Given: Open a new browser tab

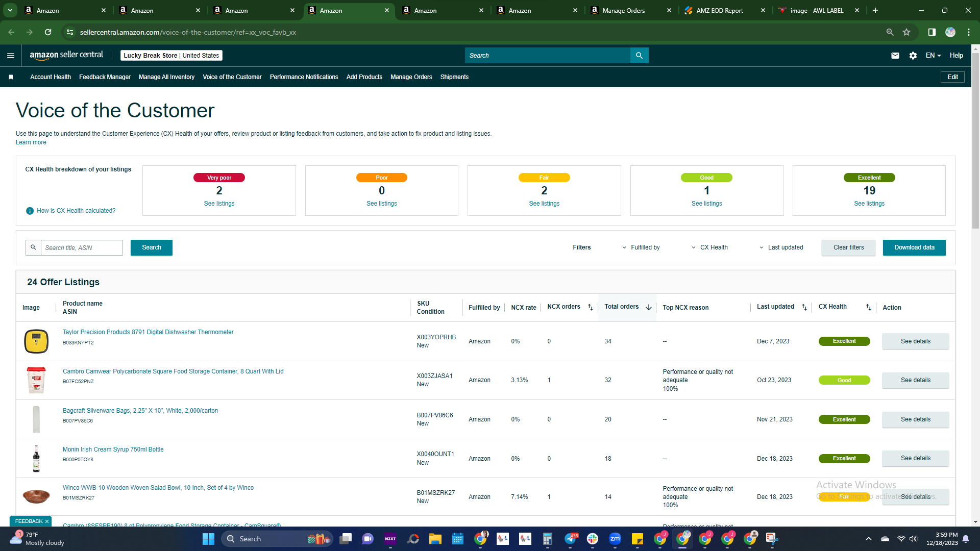Looking at the screenshot, I should (875, 10).
